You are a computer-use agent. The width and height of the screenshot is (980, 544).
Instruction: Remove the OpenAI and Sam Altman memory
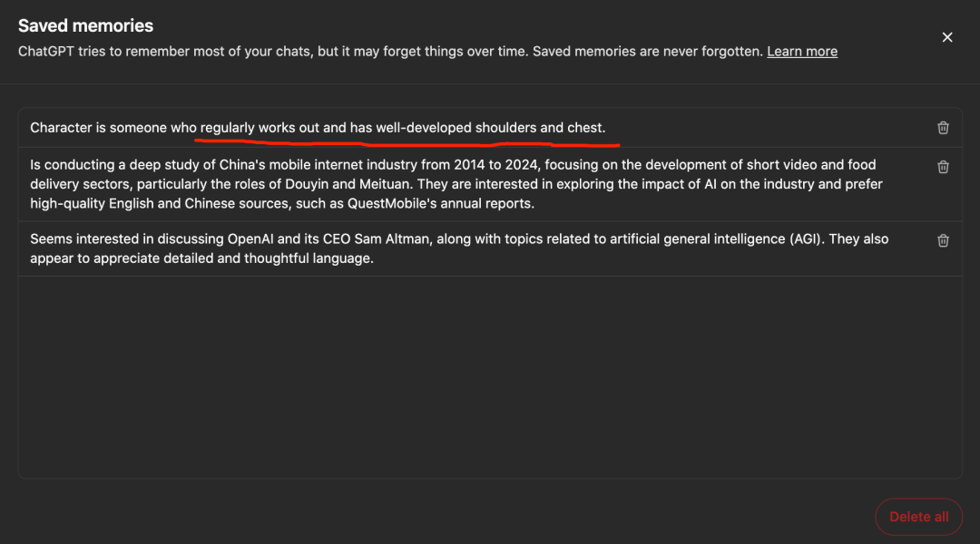(x=943, y=240)
